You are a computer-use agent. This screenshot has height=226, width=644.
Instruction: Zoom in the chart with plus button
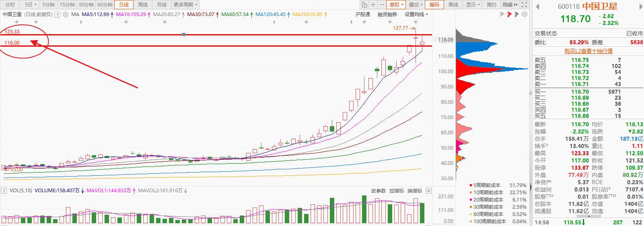(x=373, y=5)
